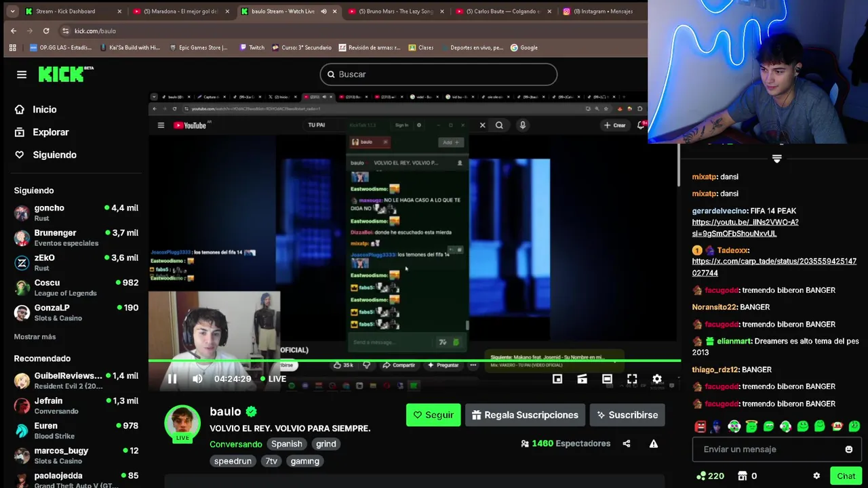Click the stream progress bar
The width and height of the screenshot is (868, 488).
(414, 361)
